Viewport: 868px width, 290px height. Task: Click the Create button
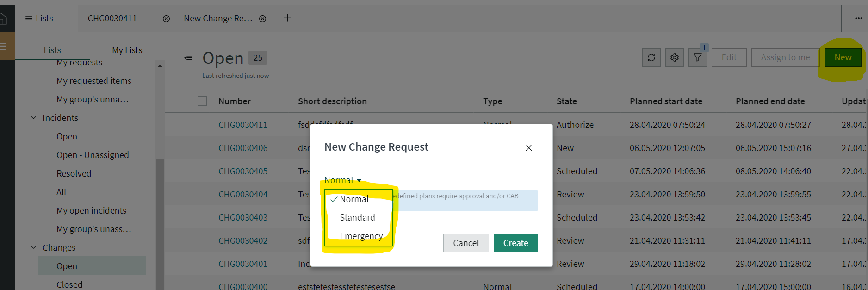coord(515,243)
